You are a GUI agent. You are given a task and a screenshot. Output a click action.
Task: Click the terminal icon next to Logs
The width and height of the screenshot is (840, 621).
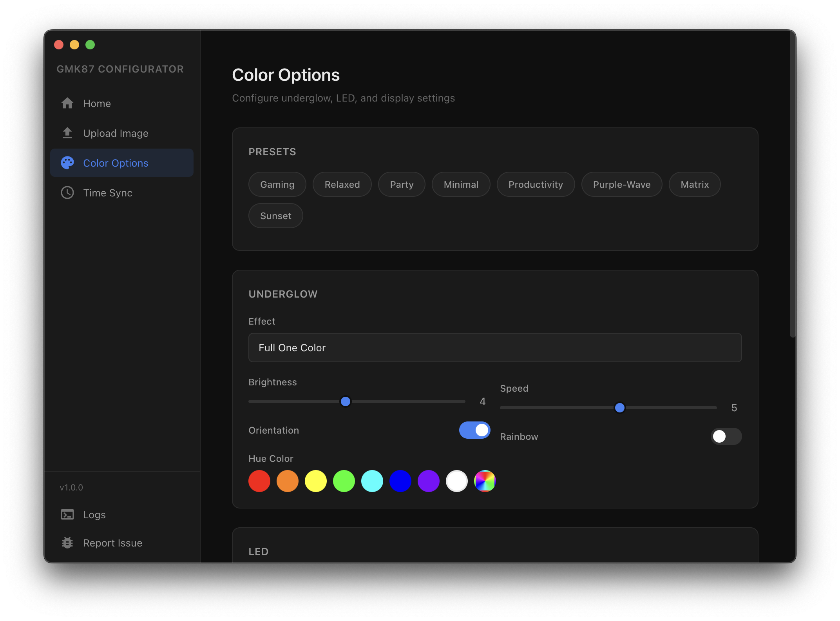[x=67, y=514]
